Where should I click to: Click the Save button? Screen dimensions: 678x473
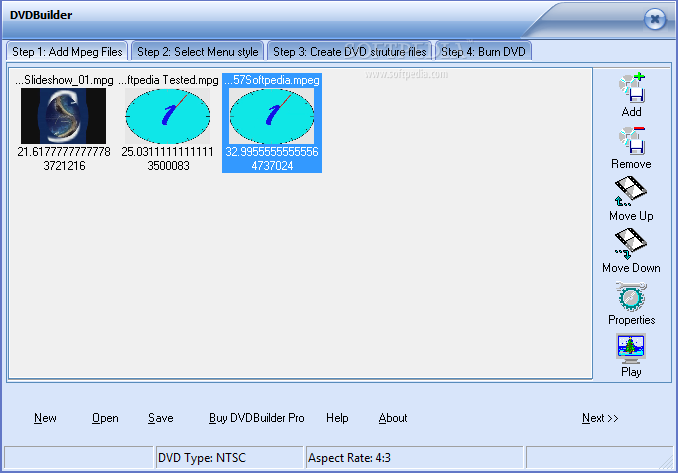point(160,418)
